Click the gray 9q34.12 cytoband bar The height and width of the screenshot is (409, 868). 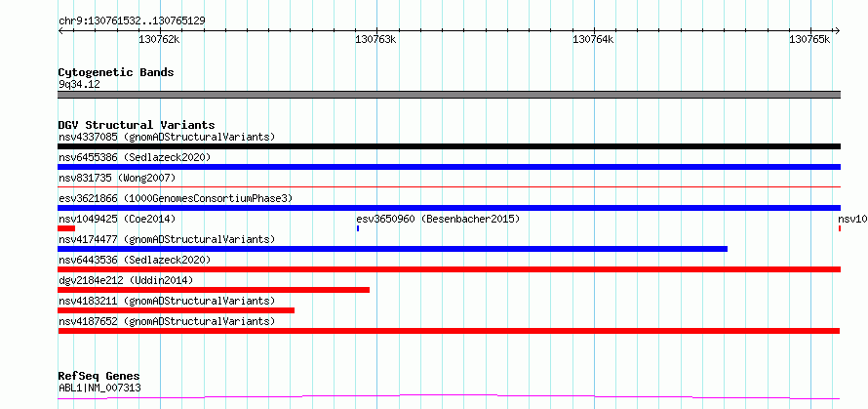pyautogui.click(x=449, y=95)
